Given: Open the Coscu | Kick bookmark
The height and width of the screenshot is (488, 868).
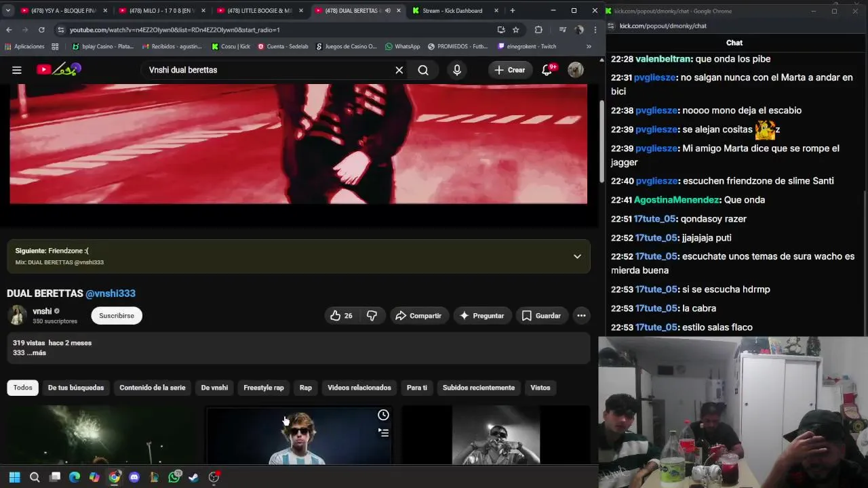Looking at the screenshot, I should 231,47.
